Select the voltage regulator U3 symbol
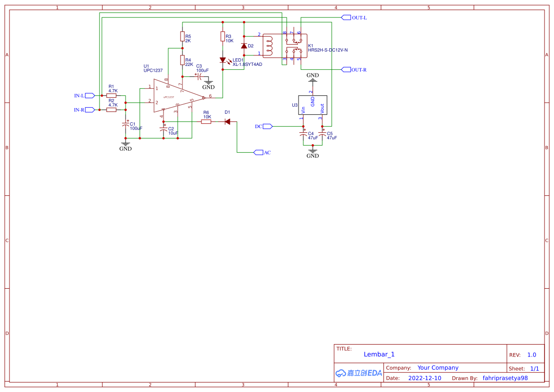554x392 pixels. point(312,104)
